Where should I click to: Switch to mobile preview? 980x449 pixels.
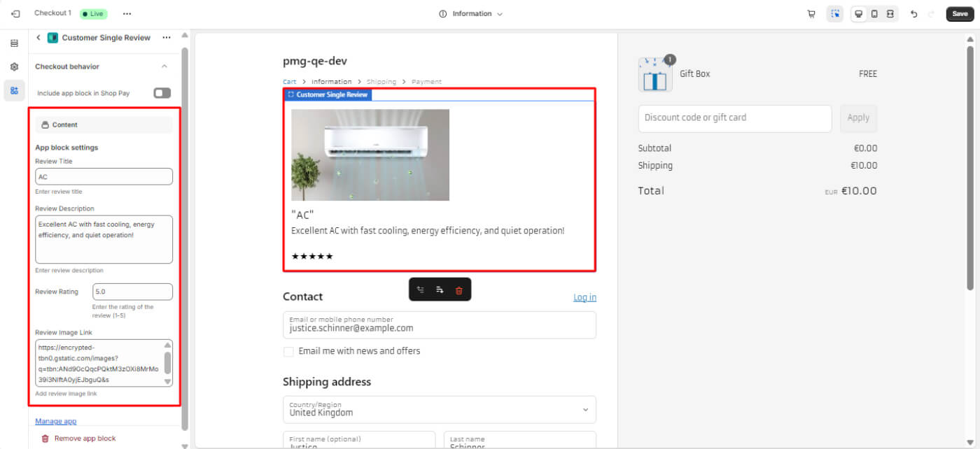874,14
